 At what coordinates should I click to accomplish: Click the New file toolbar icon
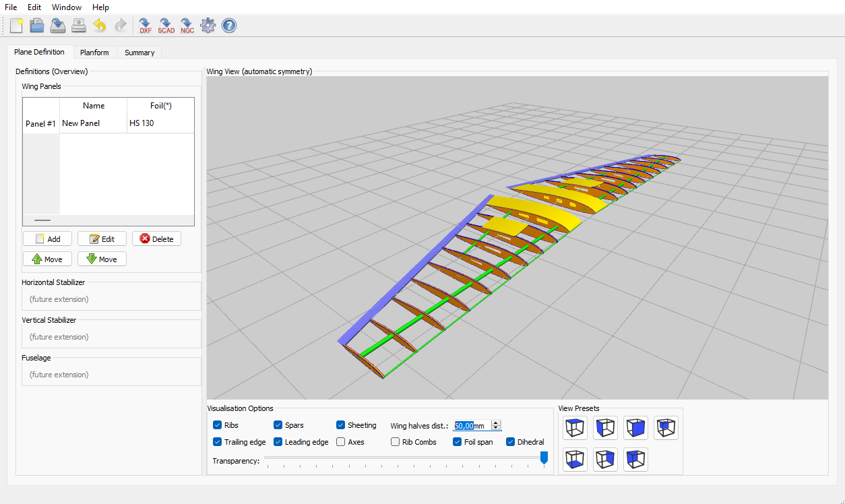[x=16, y=26]
